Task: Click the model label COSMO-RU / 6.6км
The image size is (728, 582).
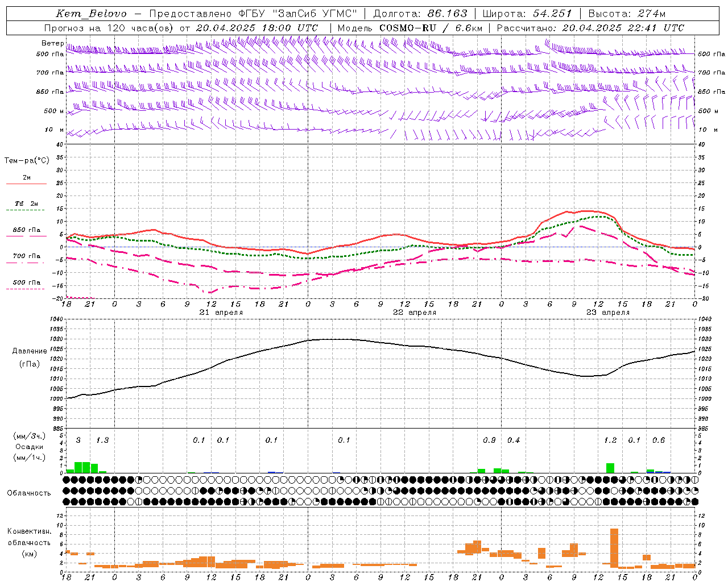Action: (x=431, y=28)
